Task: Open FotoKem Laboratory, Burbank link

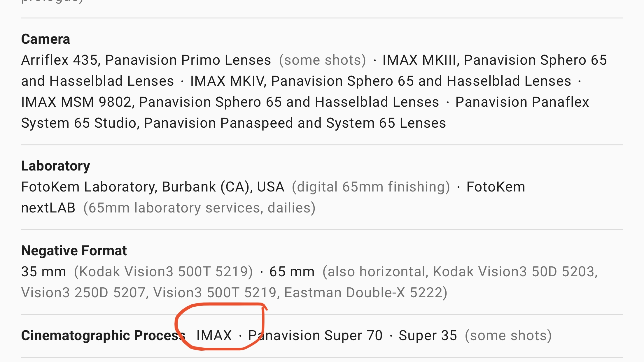Action: [153, 187]
